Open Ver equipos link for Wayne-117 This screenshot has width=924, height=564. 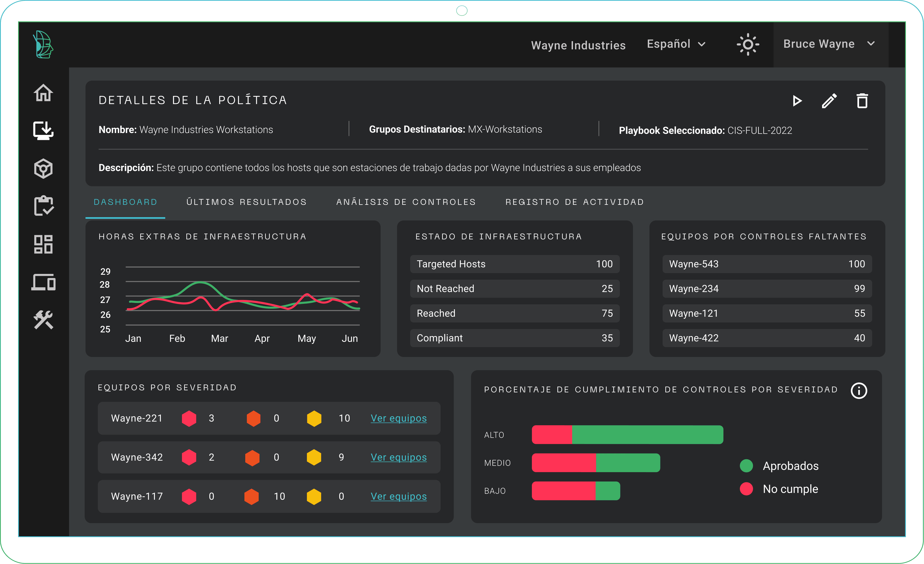point(398,497)
